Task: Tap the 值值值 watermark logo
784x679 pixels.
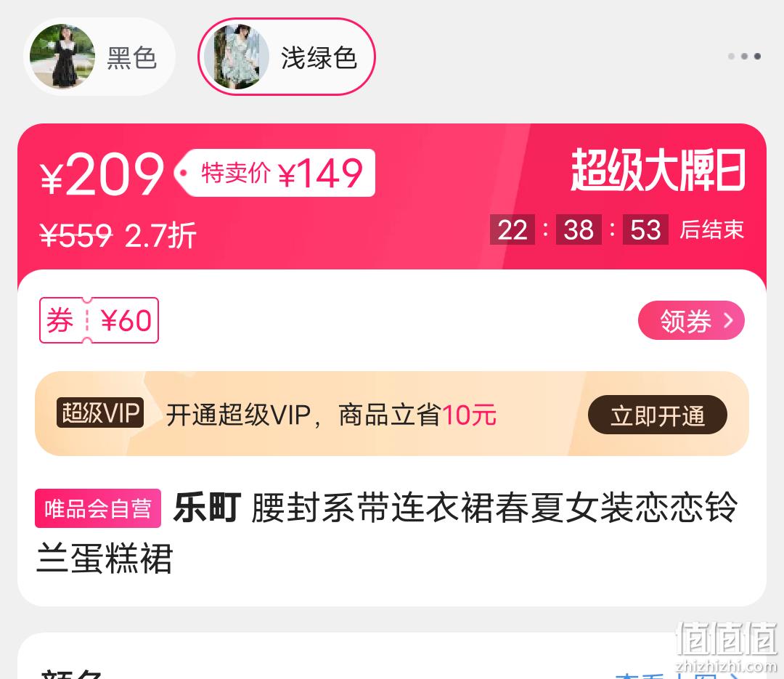Action: [726, 646]
